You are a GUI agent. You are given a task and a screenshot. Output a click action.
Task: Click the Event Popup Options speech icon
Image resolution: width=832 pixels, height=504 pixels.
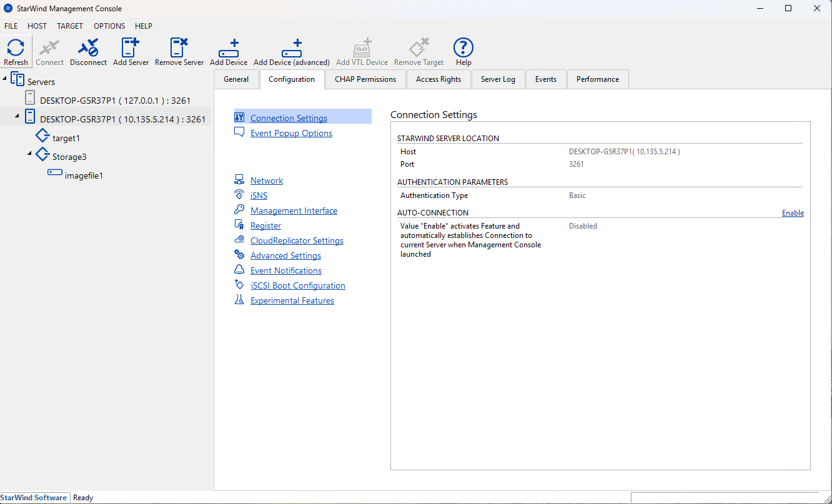point(239,132)
